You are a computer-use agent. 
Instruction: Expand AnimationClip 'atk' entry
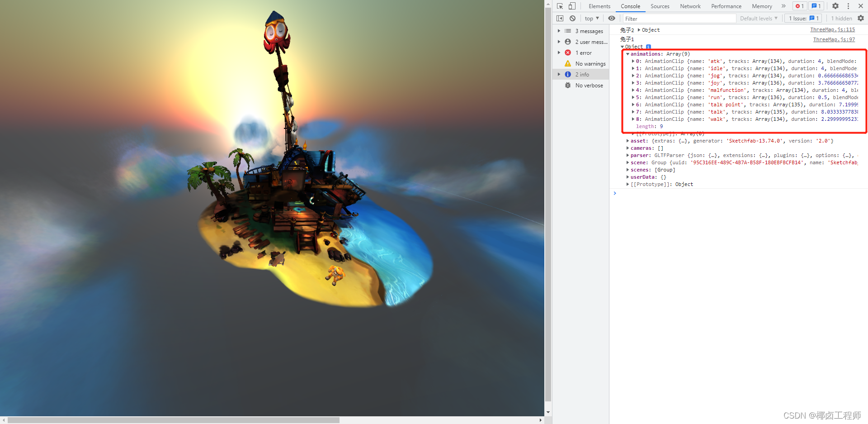[x=633, y=61]
